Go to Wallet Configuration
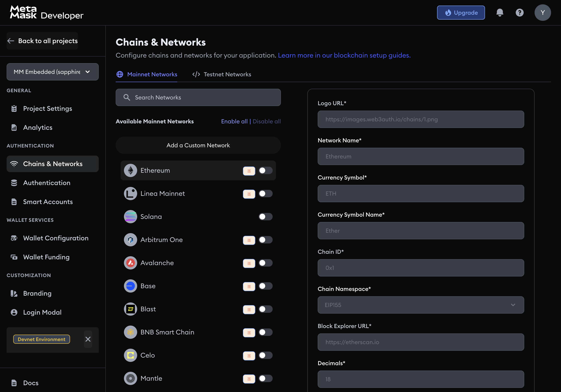 (x=52, y=238)
